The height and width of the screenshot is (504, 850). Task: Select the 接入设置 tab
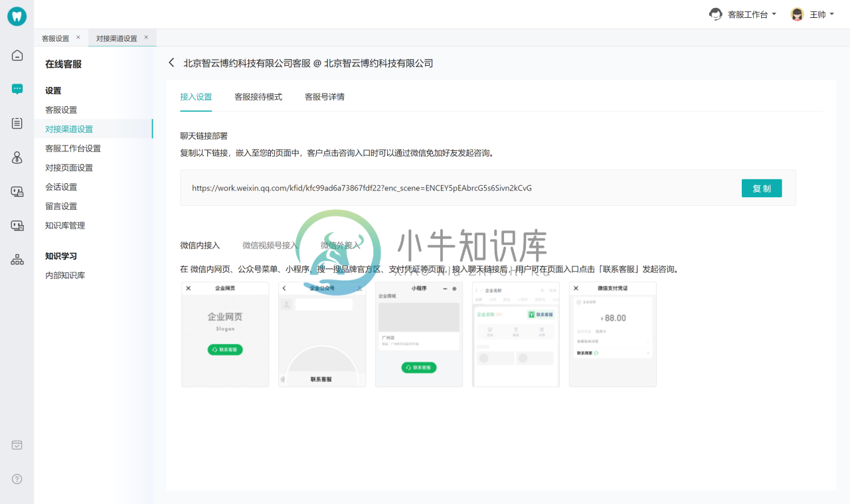click(196, 97)
